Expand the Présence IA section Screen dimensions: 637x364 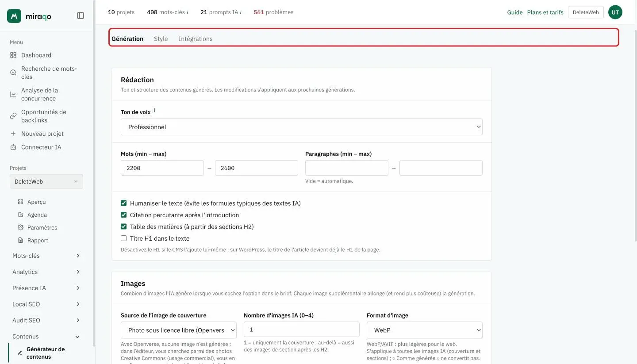pyautogui.click(x=46, y=288)
